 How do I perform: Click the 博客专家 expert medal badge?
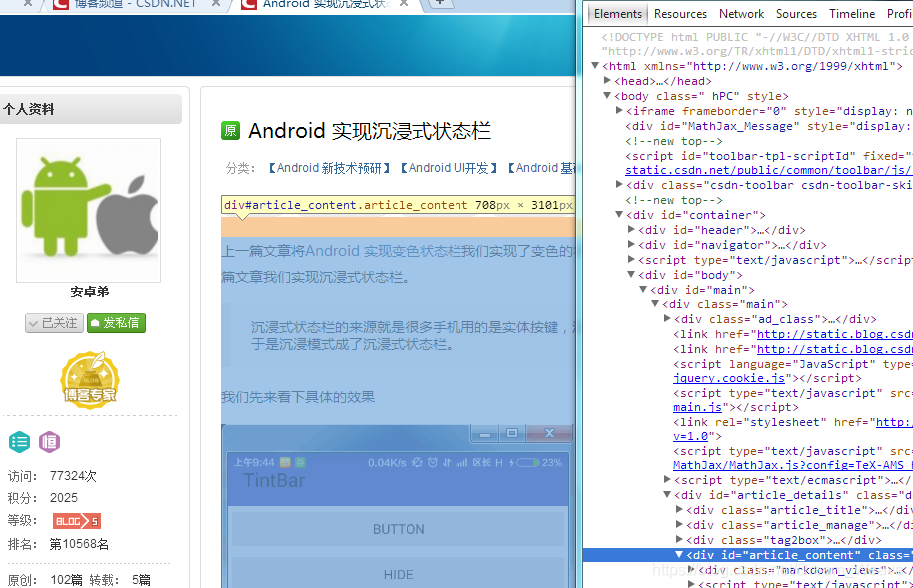coord(90,380)
